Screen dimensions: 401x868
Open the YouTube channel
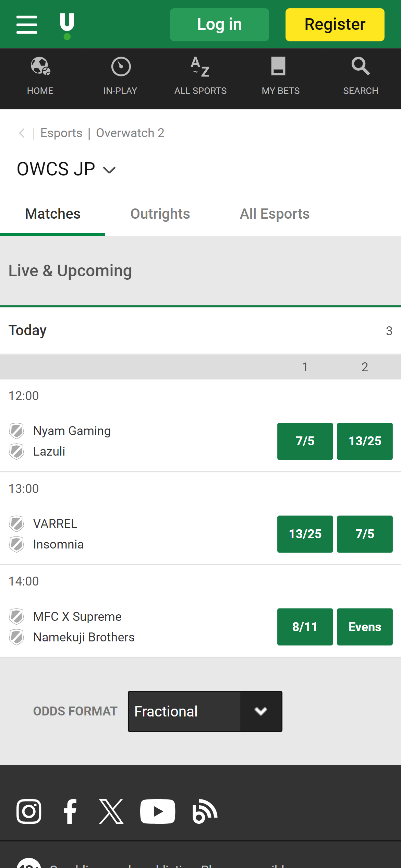[x=158, y=811]
